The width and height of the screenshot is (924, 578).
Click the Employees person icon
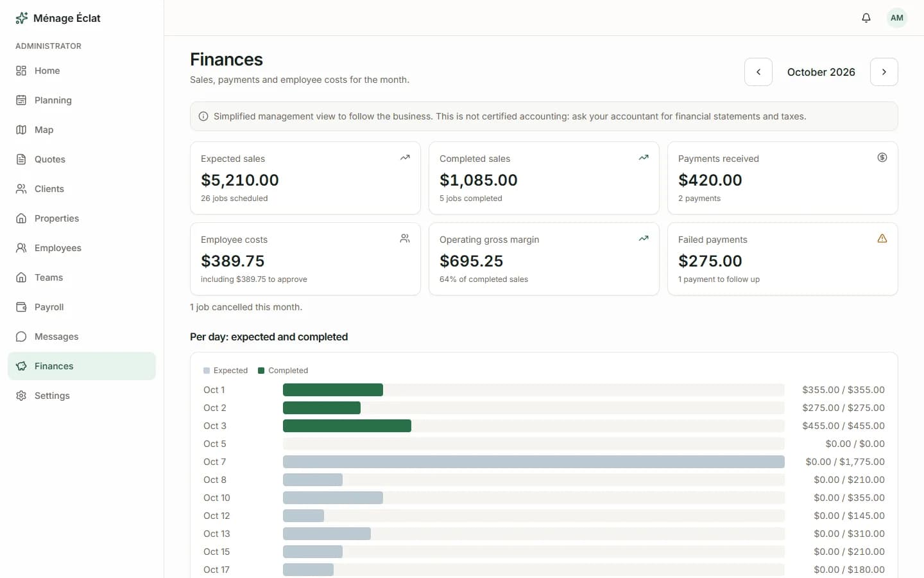coord(21,248)
